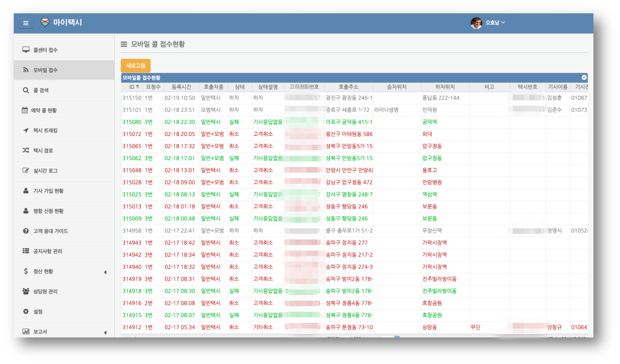Click 진주빌라방이동 in row 314919
This screenshot has width=620, height=364.
(x=439, y=279)
